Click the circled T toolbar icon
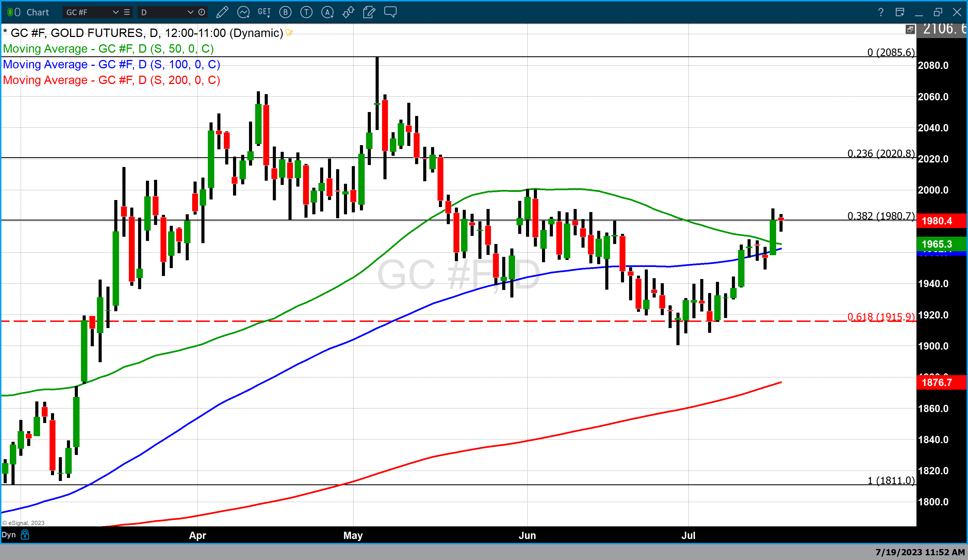The image size is (968, 560). 306,12
